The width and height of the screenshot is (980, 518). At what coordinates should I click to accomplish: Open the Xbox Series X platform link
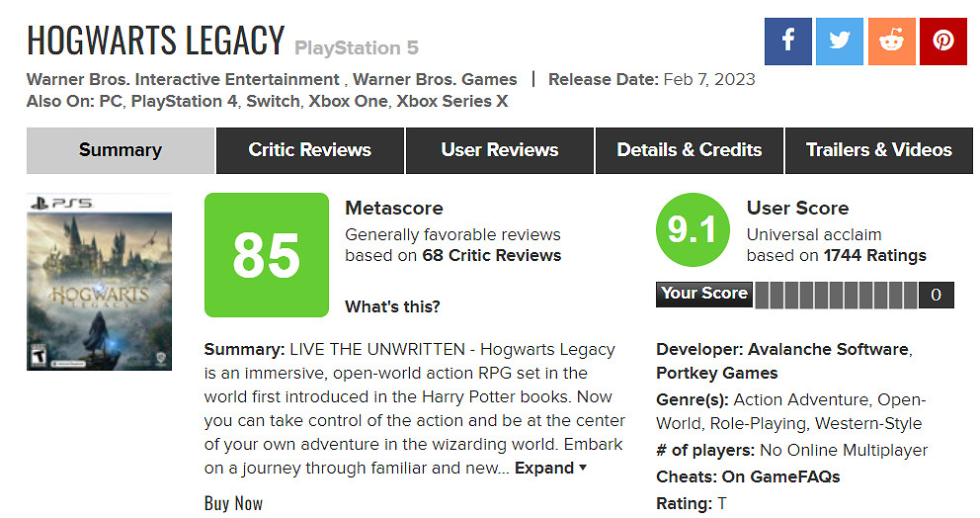pos(452,101)
